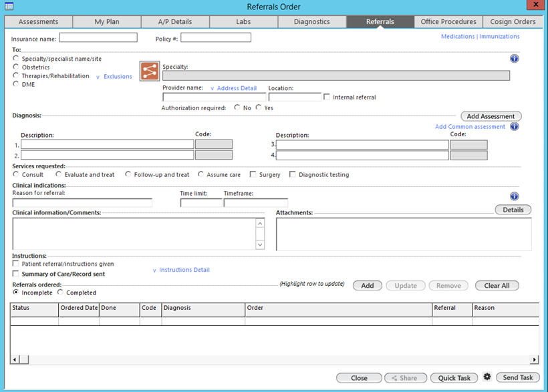Check Patient referral/instructions given
This screenshot has height=392, width=548.
pyautogui.click(x=15, y=263)
